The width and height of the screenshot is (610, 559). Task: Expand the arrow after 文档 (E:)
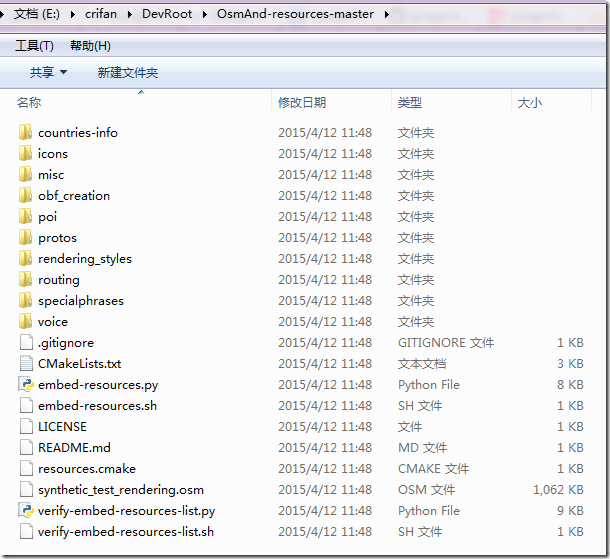point(73,15)
